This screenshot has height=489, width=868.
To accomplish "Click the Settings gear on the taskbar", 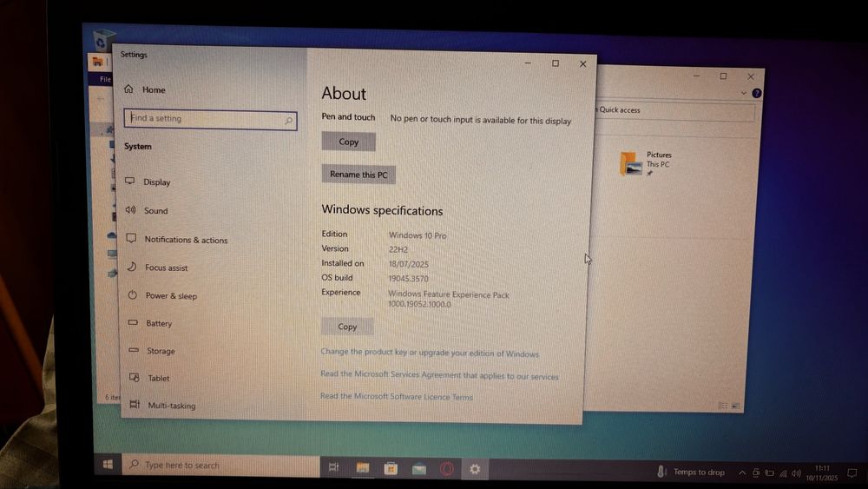I will [475, 469].
